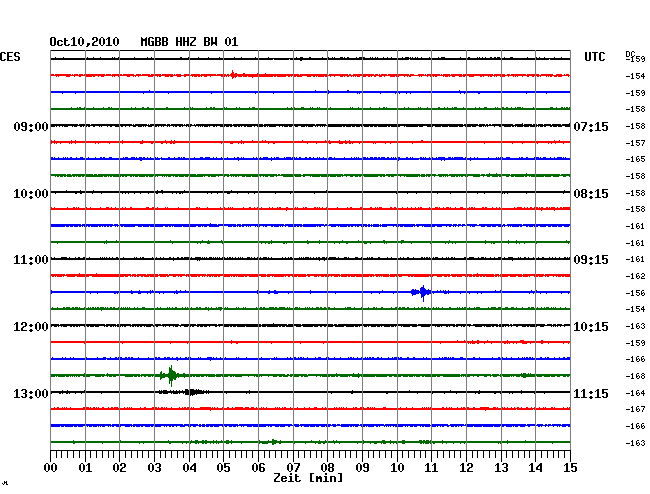This screenshot has width=650, height=494.
Task: Click minute tick label 02 on time axis
Action: pyautogui.click(x=119, y=468)
